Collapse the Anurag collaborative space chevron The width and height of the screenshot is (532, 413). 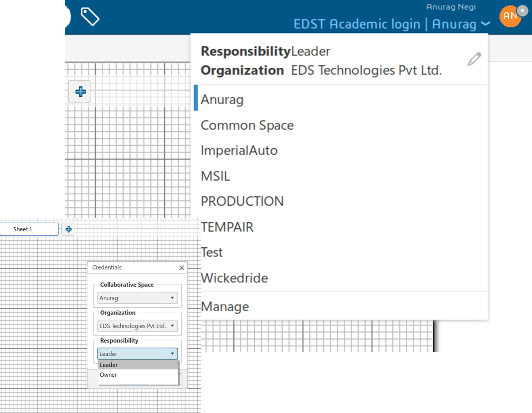[486, 24]
